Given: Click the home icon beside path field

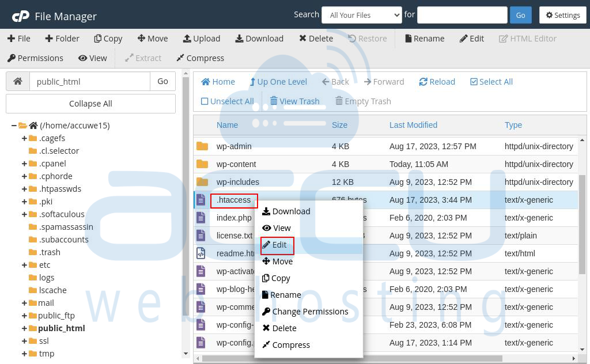Looking at the screenshot, I should [18, 81].
